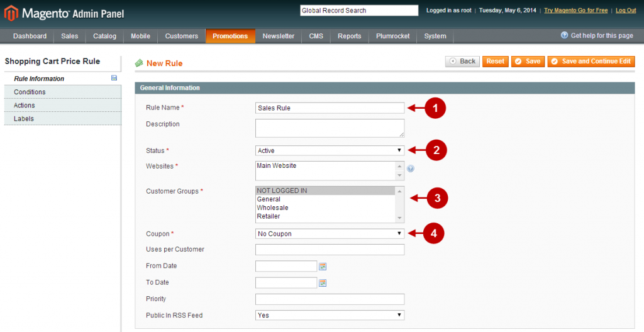Screen dimensions: 644x332
Task: Open the Catalog menu
Action: 105,36
